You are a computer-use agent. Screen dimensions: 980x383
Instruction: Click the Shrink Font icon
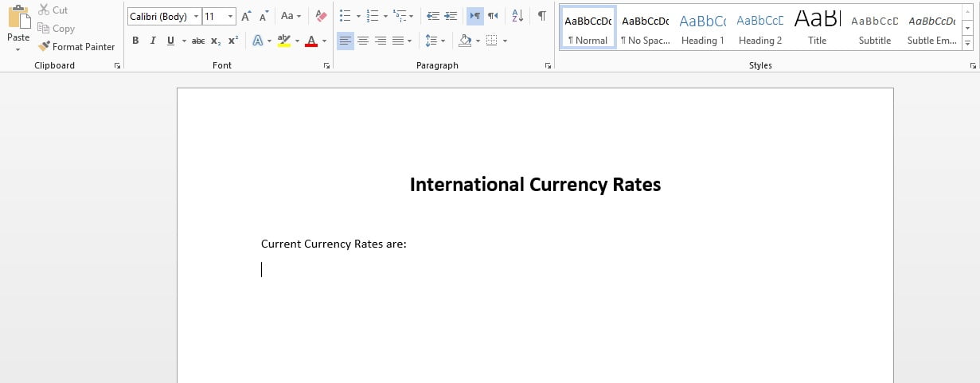click(264, 16)
